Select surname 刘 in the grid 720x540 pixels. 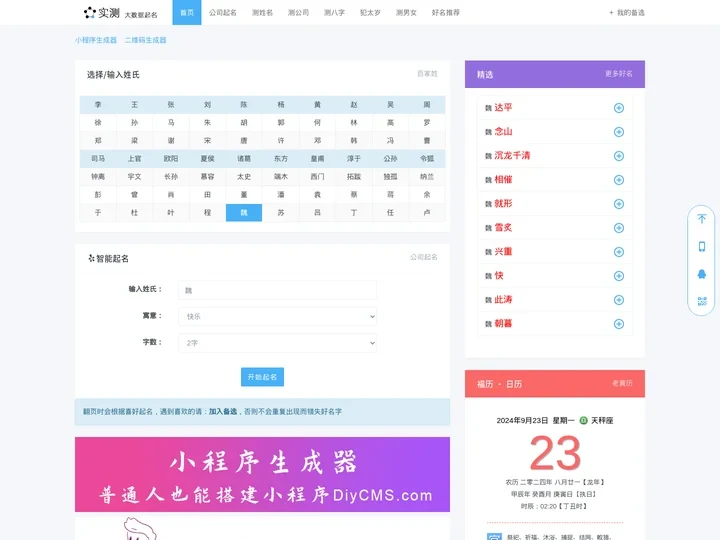click(x=208, y=105)
